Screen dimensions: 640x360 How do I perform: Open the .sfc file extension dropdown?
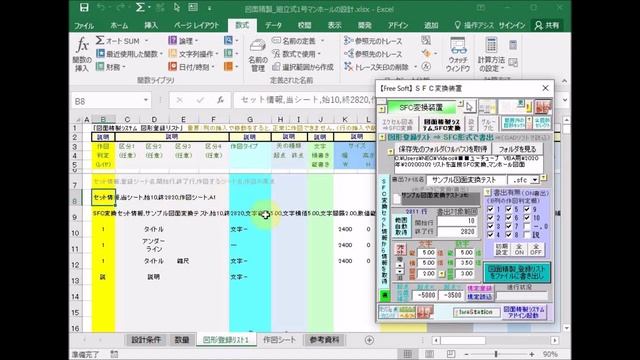[534, 180]
